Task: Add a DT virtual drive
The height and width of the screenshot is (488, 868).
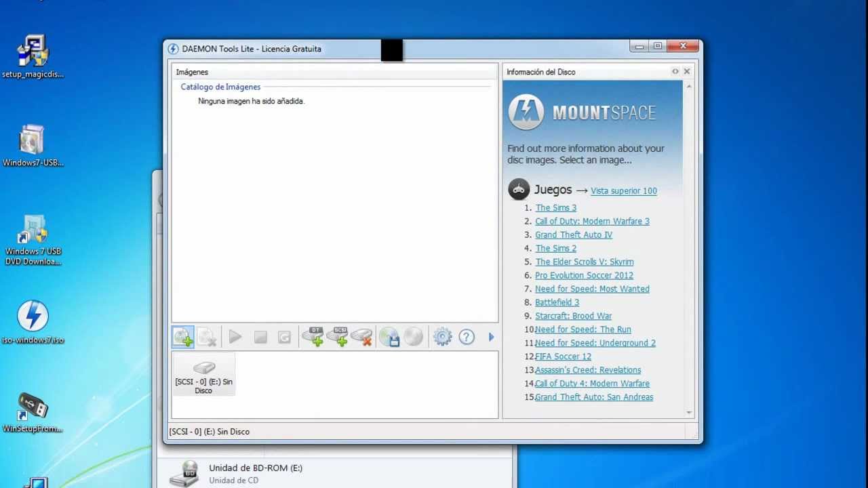Action: tap(313, 336)
